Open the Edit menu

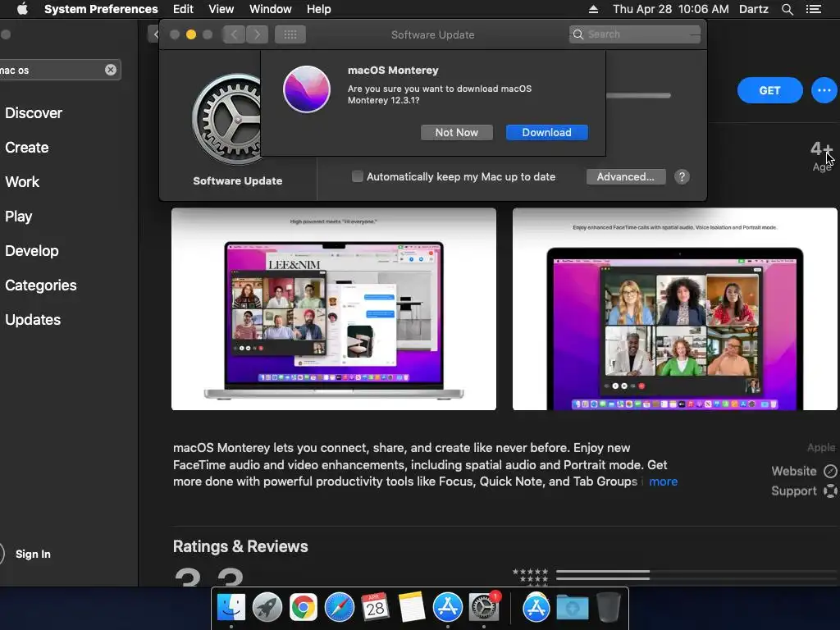coord(183,9)
